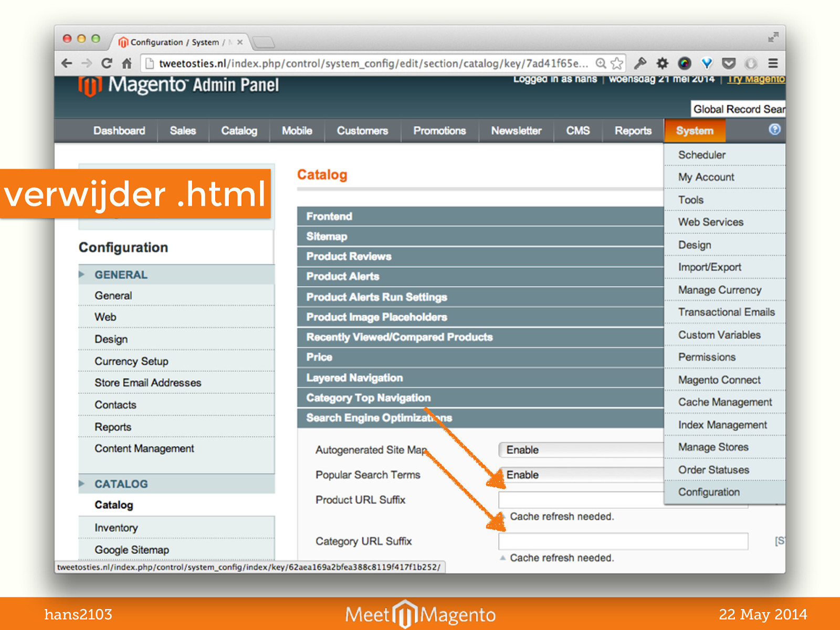The width and height of the screenshot is (840, 630).
Task: Select Scheduler in System dropdown
Action: (x=725, y=155)
